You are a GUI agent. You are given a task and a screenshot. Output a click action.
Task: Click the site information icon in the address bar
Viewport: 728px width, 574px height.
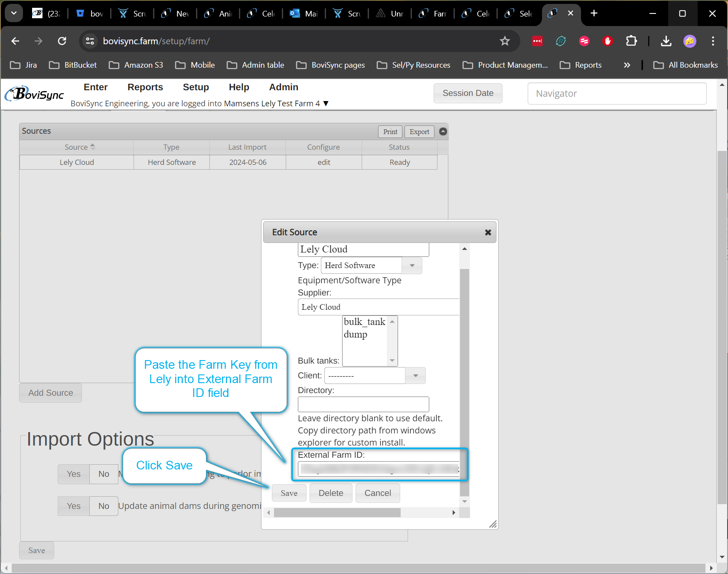[90, 41]
